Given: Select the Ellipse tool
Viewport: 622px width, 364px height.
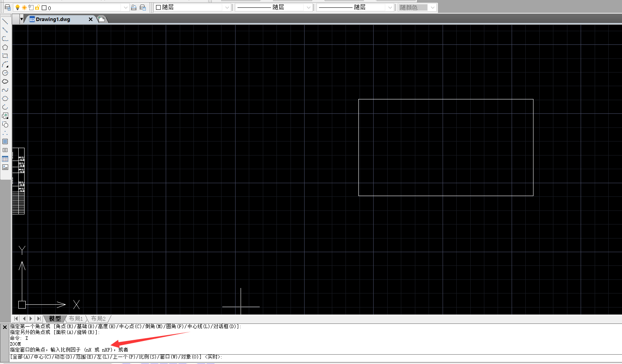Looking at the screenshot, I should tap(5, 99).
